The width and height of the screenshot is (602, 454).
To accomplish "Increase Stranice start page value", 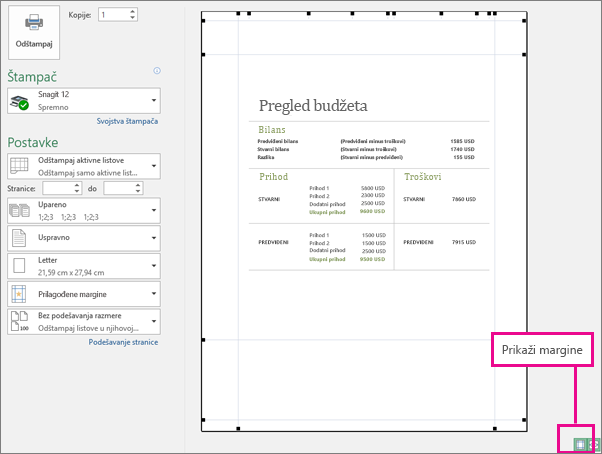I will point(77,185).
